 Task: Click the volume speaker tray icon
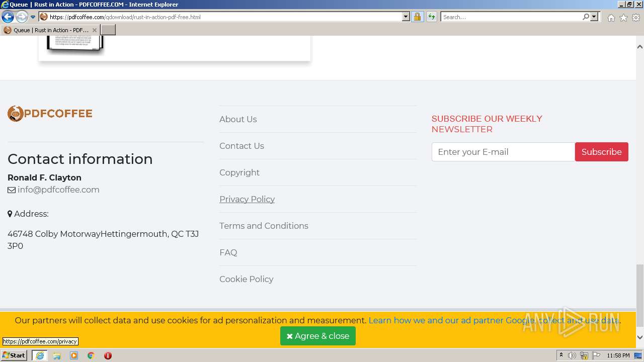(x=572, y=355)
